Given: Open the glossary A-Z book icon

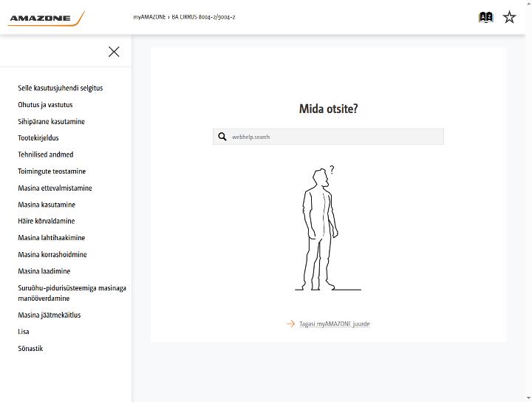Looking at the screenshot, I should [x=486, y=17].
